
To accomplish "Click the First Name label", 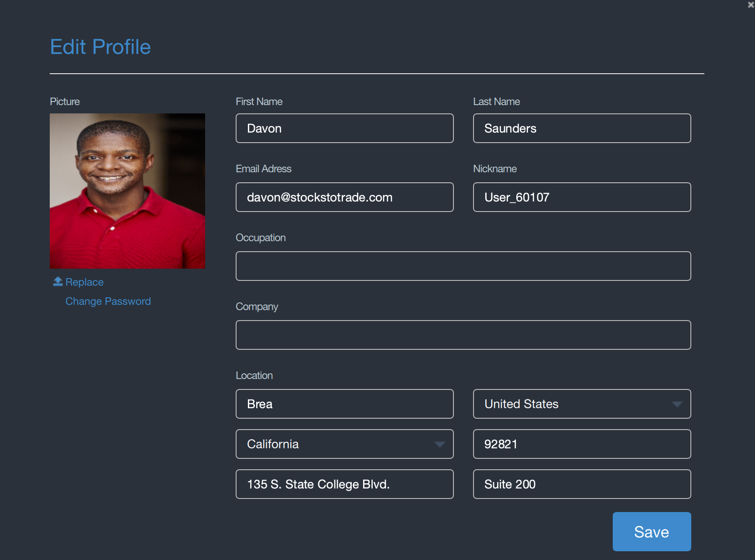I will click(259, 102).
